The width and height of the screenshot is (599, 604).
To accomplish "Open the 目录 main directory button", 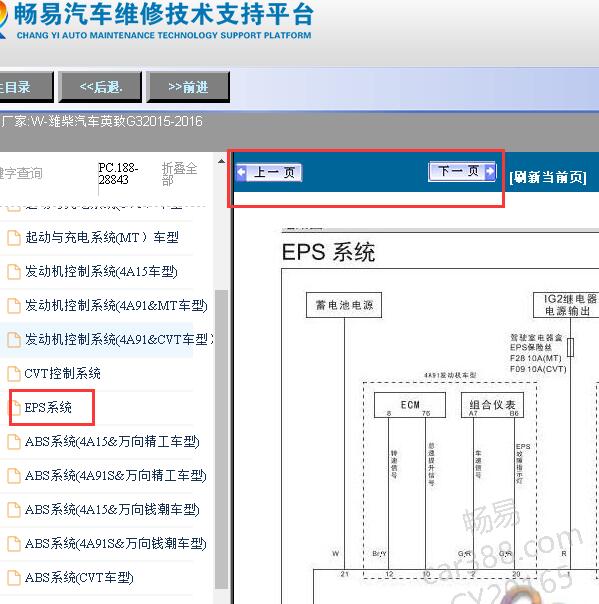I will [25, 87].
